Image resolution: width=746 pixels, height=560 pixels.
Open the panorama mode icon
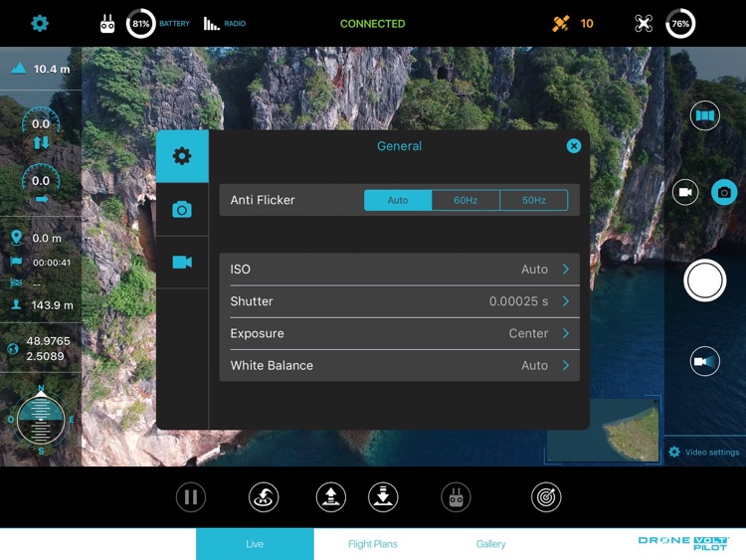tap(705, 115)
